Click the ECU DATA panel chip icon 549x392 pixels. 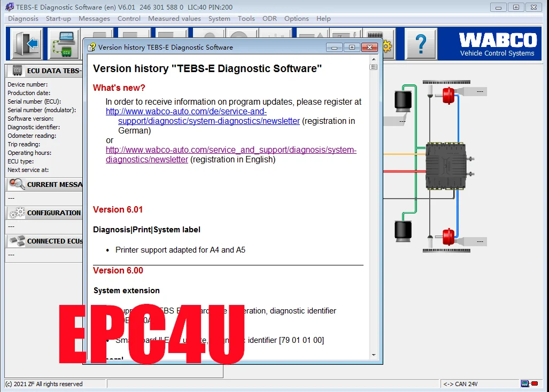17,70
